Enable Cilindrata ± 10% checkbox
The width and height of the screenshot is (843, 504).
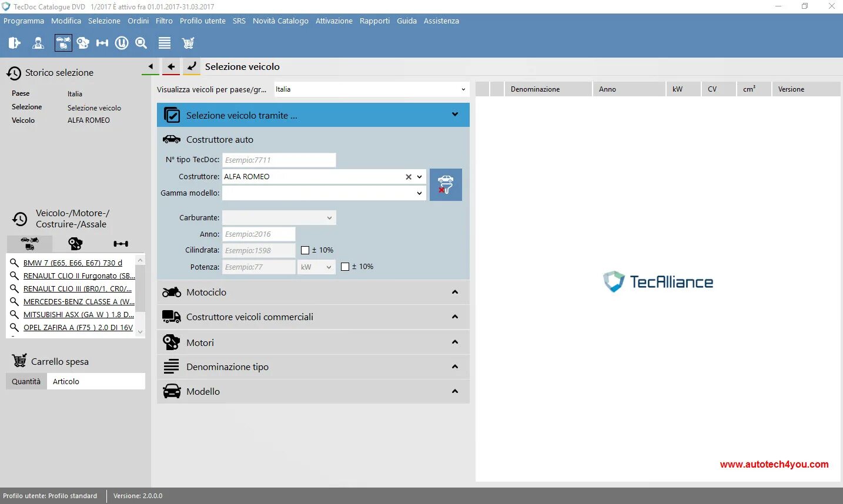pyautogui.click(x=305, y=250)
